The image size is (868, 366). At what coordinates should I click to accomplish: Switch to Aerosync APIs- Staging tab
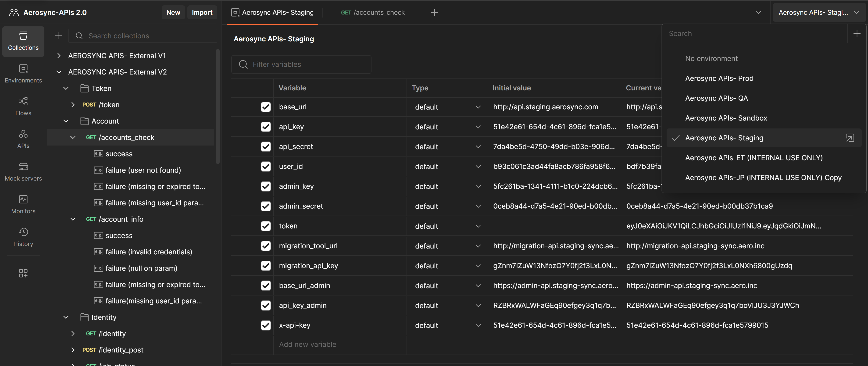[x=272, y=12]
